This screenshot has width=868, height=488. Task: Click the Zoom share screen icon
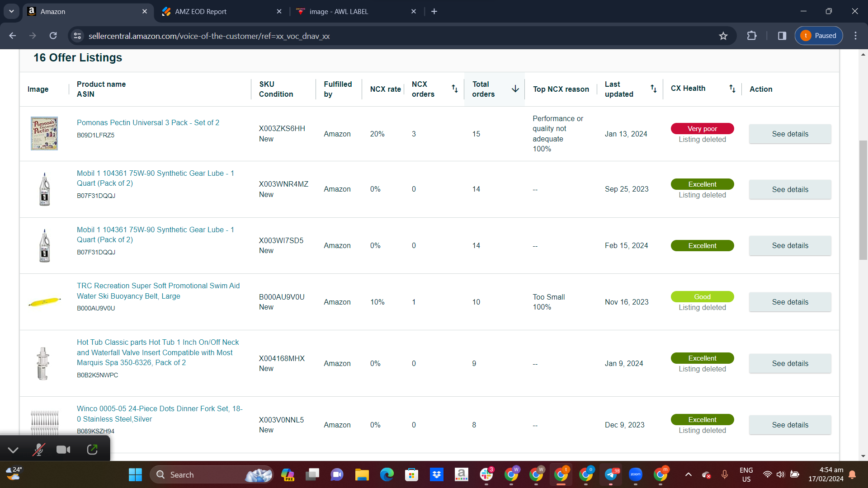pos(92,450)
